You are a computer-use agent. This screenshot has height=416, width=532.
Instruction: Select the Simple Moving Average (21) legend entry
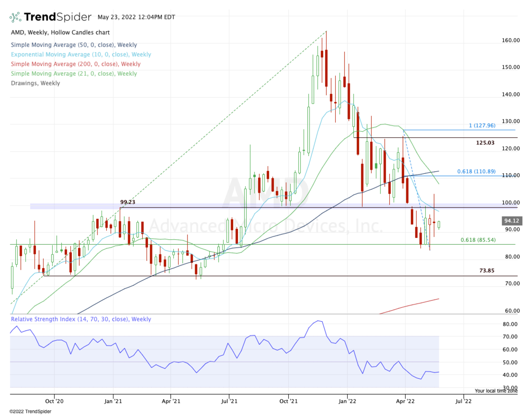74,74
